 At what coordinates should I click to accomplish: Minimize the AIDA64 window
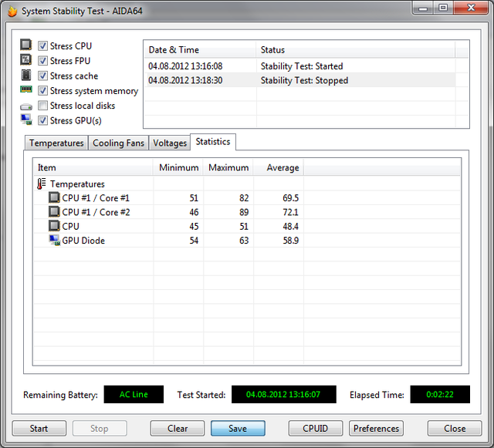[x=423, y=8]
